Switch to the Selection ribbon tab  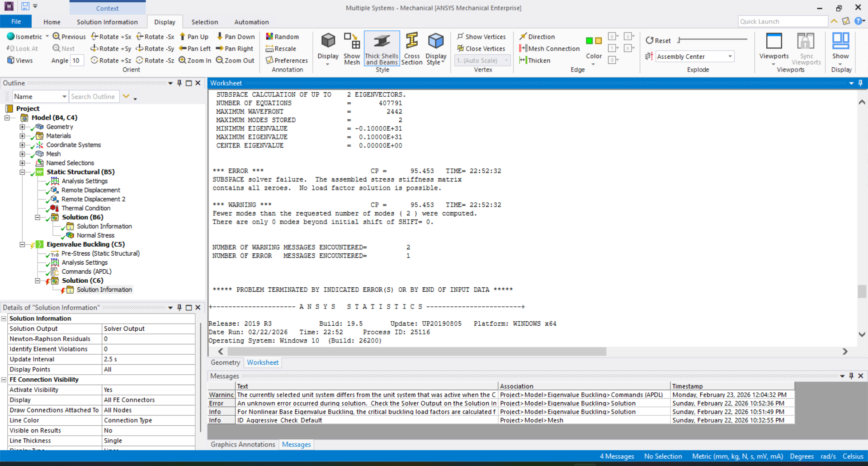point(204,22)
